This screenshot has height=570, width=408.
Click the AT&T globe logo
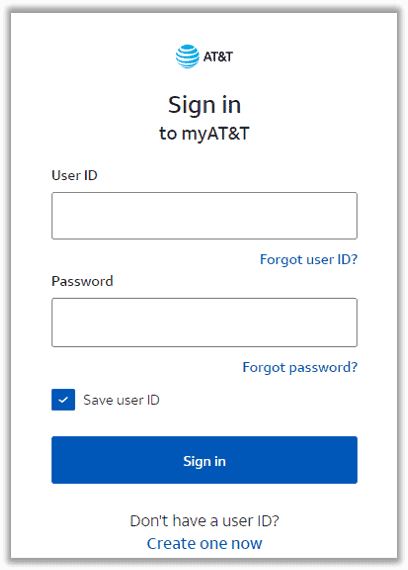coord(188,56)
